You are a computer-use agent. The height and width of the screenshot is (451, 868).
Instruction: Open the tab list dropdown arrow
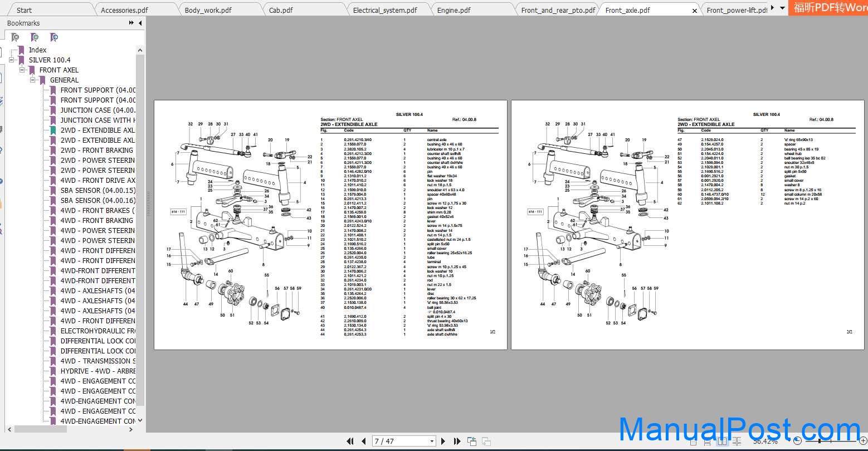[782, 8]
